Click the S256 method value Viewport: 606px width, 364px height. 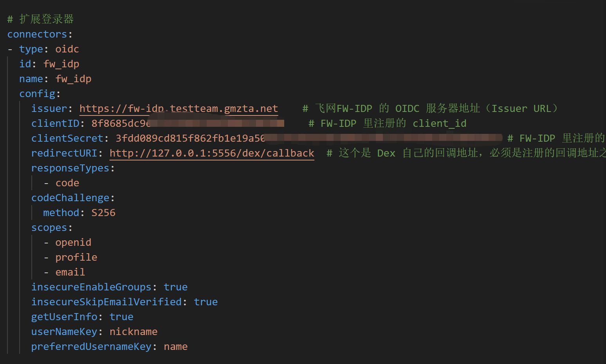tap(103, 213)
